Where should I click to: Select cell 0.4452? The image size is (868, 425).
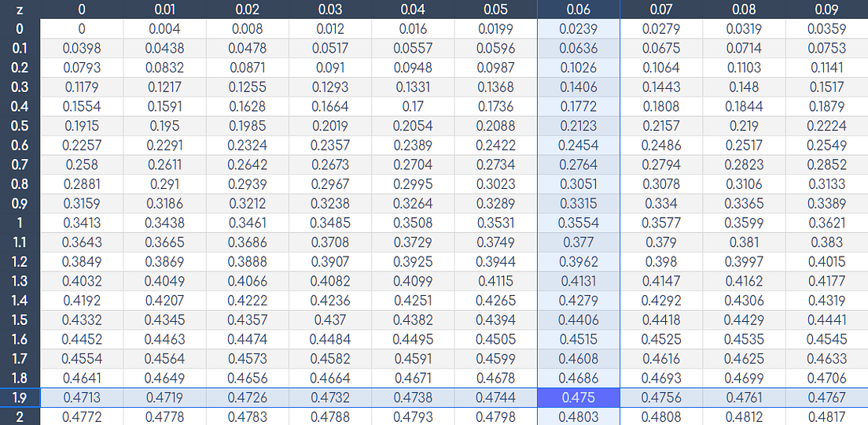[82, 339]
